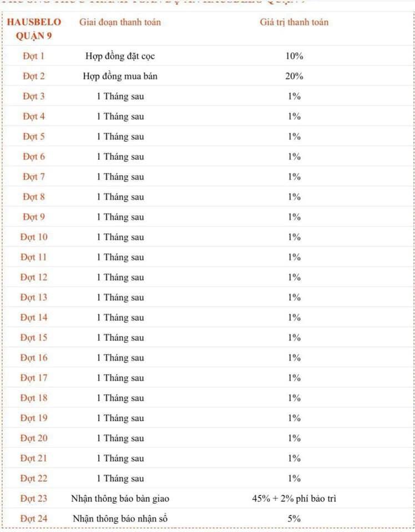Click the Đợt 15 row label
This screenshot has width=415, height=532.
34,337
